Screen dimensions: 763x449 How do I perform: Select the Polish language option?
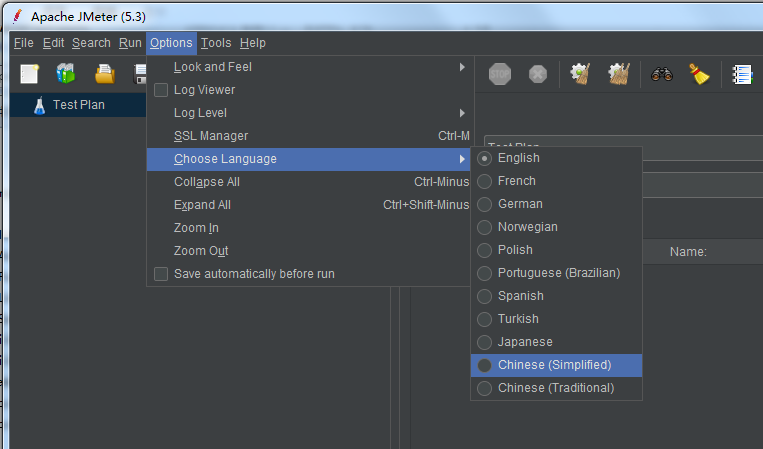(x=556, y=250)
